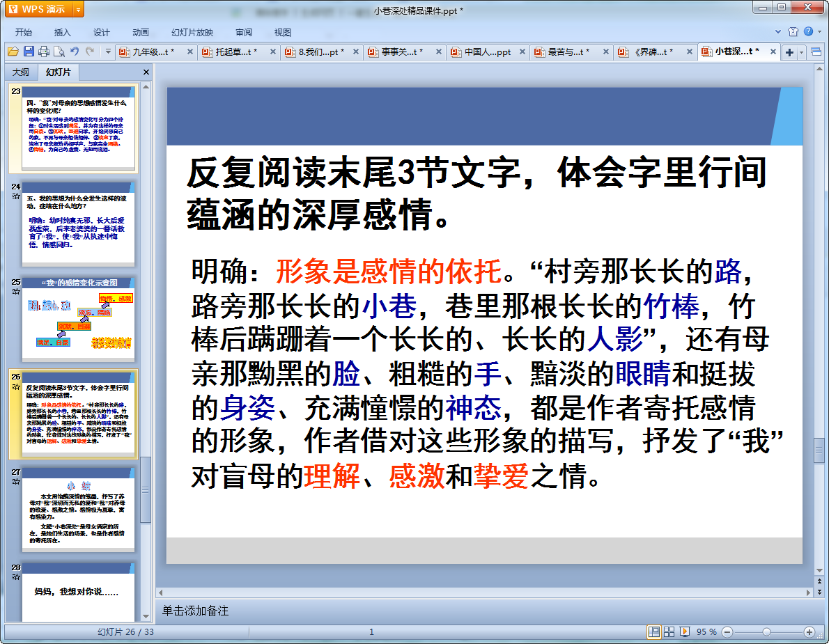Collapse the ribbon with the chevron
The height and width of the screenshot is (644, 829).
[x=777, y=32]
